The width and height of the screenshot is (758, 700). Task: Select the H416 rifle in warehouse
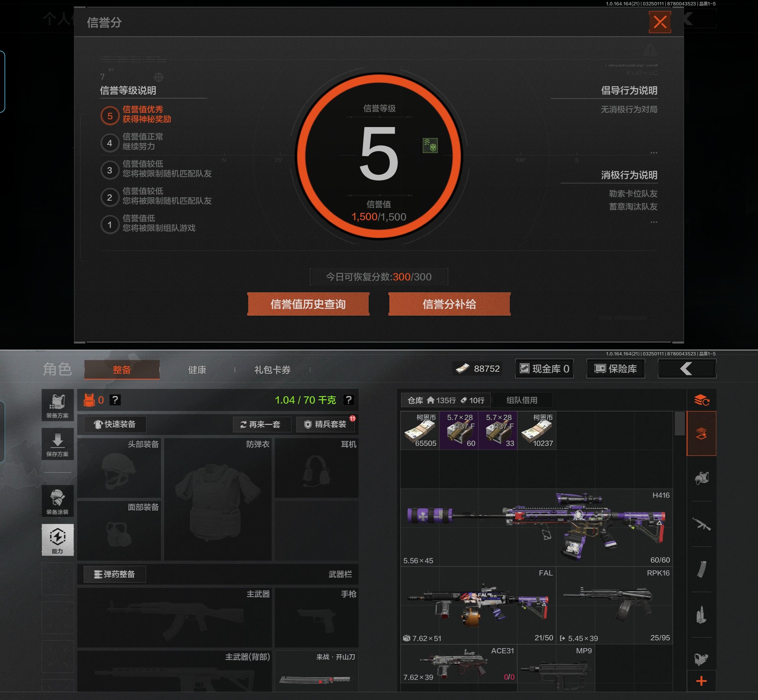pos(536,527)
